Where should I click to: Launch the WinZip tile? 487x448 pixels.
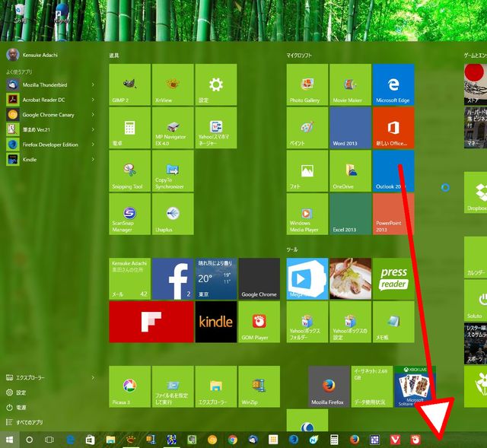259,386
